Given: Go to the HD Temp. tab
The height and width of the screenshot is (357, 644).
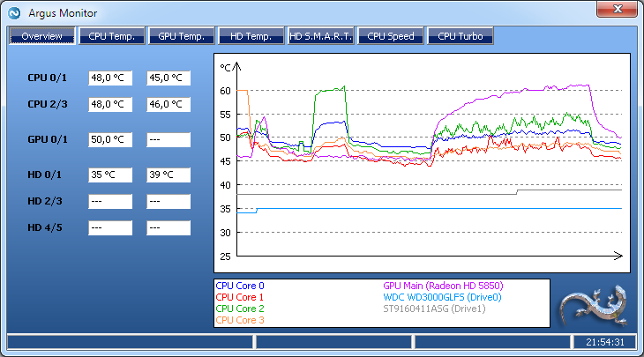Looking at the screenshot, I should pos(251,36).
